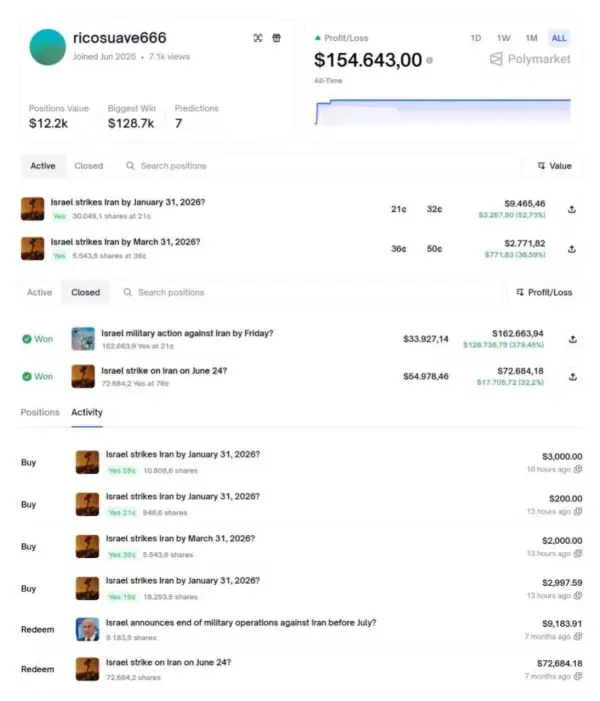
Task: Click the share icon on the $2.771,82 position
Action: [x=572, y=249]
